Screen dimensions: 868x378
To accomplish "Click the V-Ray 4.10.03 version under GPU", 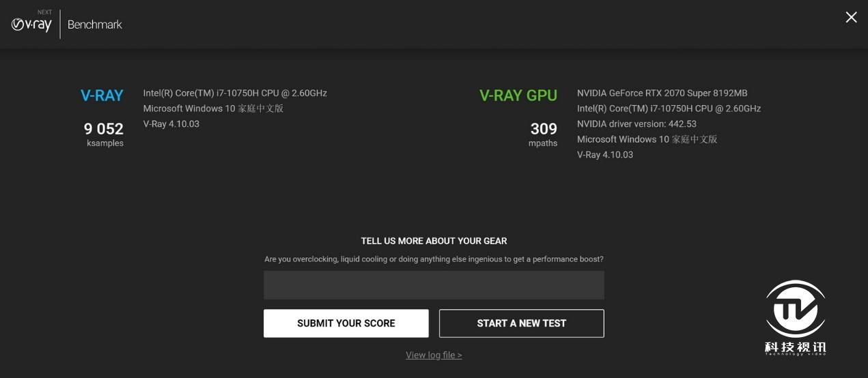I will (605, 154).
